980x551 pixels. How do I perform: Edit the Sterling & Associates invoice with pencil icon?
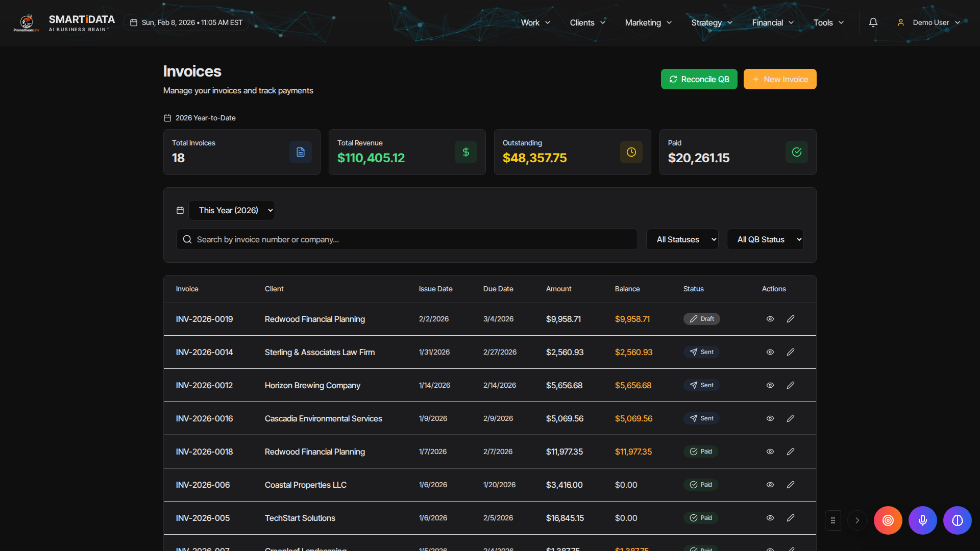pos(790,352)
